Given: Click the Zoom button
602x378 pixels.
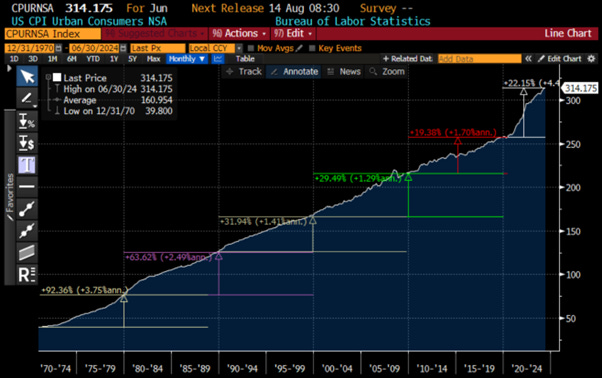Looking at the screenshot, I should (x=387, y=71).
